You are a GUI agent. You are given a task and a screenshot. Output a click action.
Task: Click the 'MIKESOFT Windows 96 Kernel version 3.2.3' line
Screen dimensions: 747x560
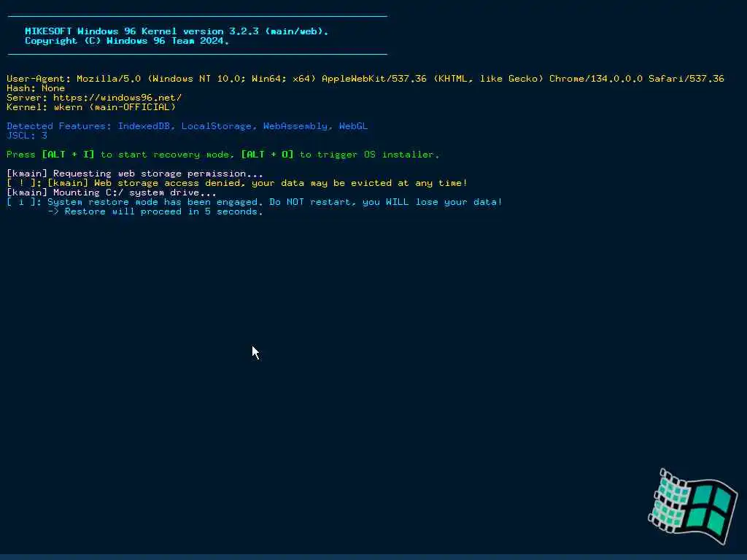point(177,31)
